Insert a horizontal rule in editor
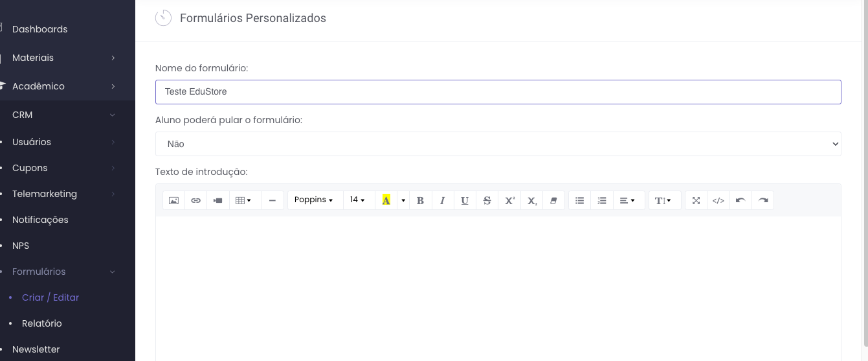 [x=272, y=200]
